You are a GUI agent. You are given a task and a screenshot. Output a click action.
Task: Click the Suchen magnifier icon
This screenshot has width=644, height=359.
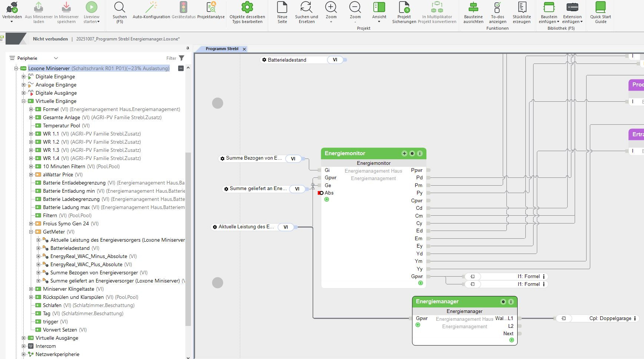119,7
